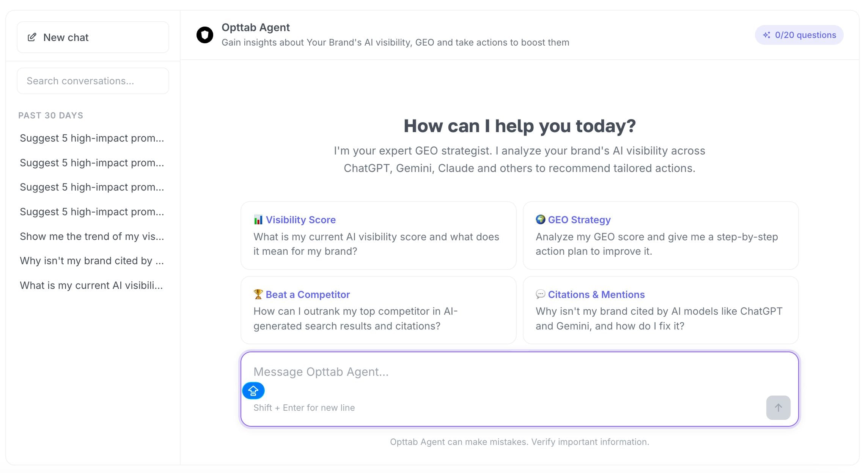Click the New chat pencil icon

coord(32,37)
